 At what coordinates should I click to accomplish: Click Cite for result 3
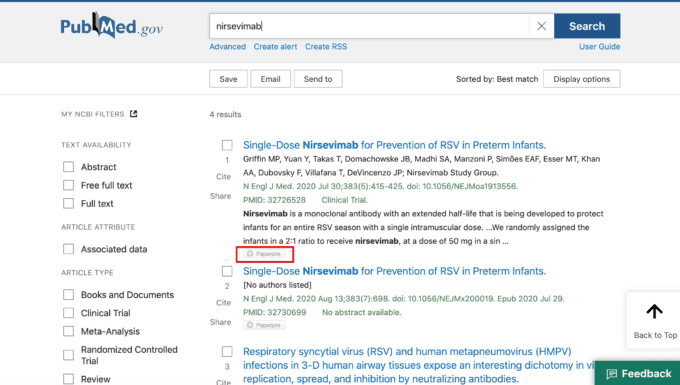[x=223, y=382]
